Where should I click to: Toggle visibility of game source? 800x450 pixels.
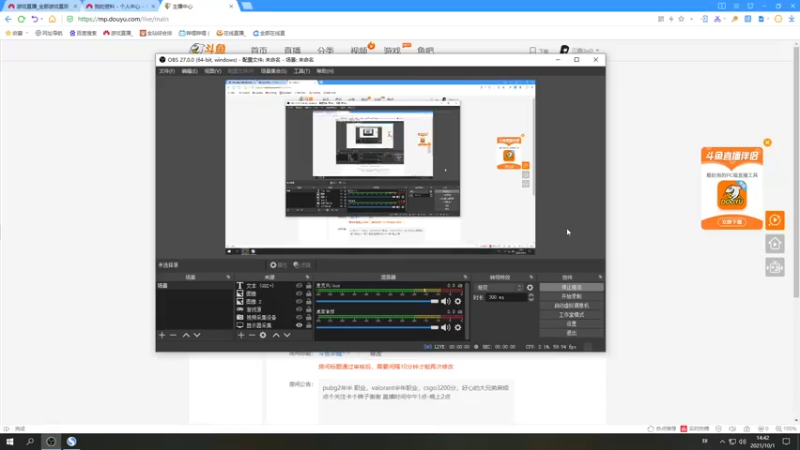coord(299,309)
